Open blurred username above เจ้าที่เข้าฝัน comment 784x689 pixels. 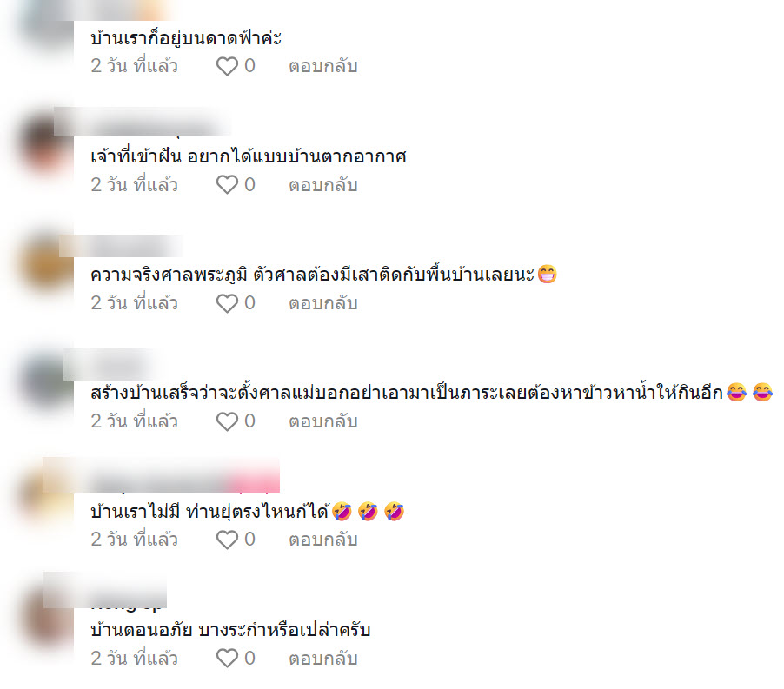tap(143, 123)
